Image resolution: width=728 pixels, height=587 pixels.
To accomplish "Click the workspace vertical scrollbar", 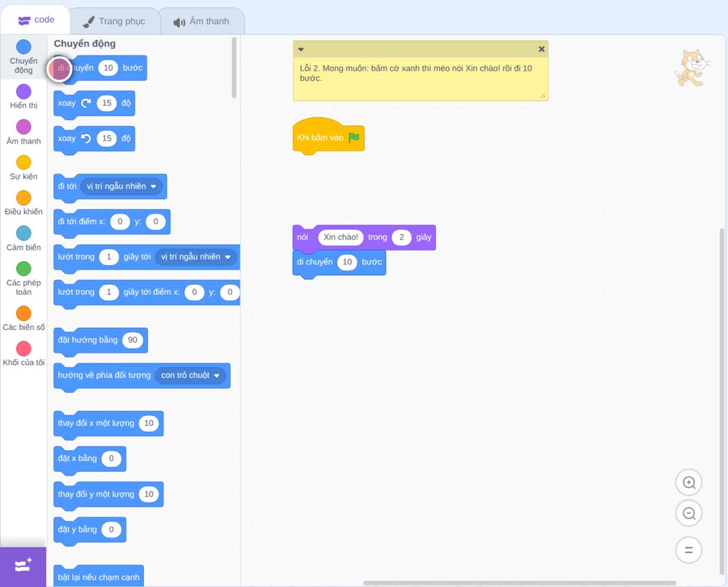I will click(722, 402).
